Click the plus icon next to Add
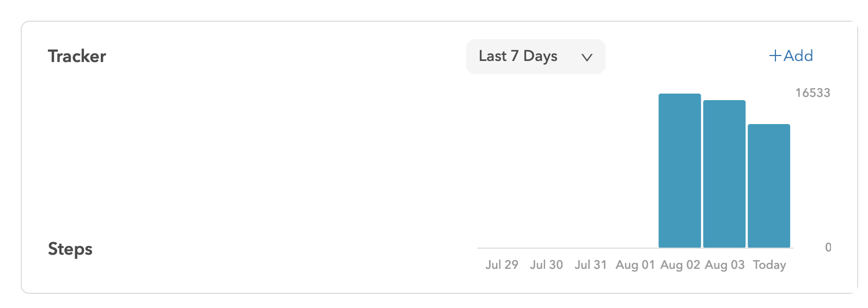The image size is (868, 308). (x=775, y=56)
